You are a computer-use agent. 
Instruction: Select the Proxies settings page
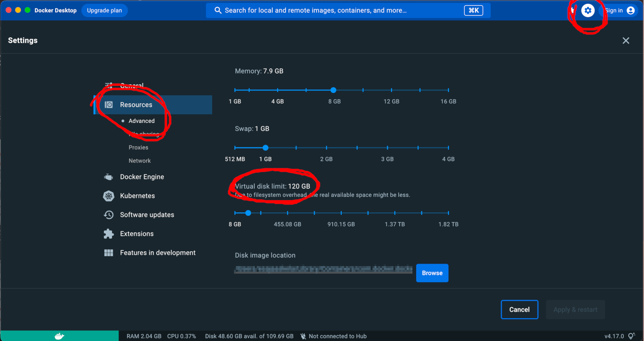pos(138,147)
